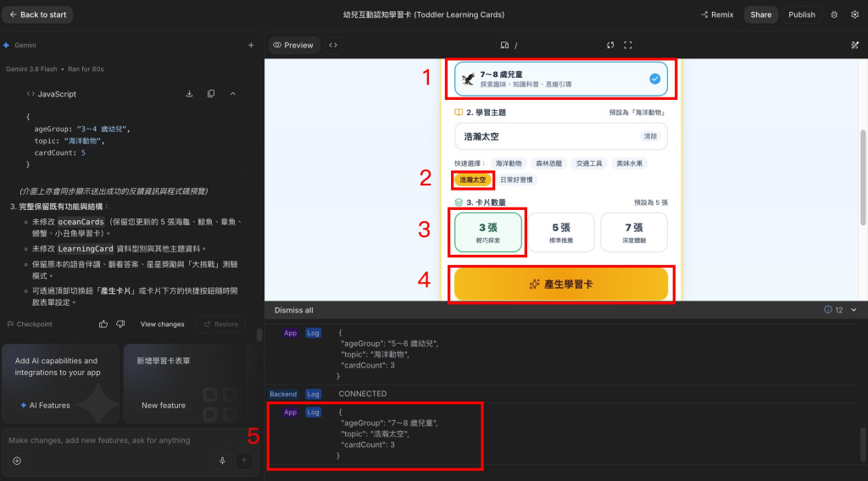This screenshot has height=481, width=868.
Task: Select the 交通工具 quick chip
Action: (589, 163)
